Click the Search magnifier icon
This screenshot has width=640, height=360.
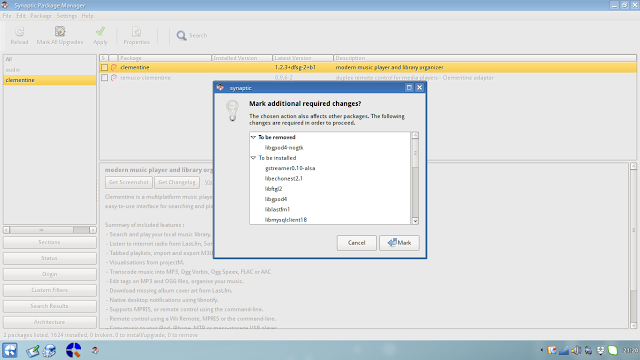[181, 36]
